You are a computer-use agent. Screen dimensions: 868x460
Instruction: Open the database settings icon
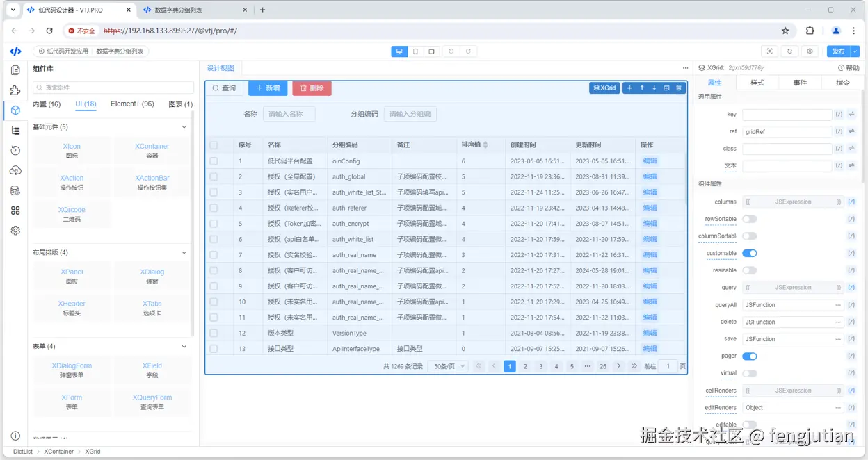pos(15,190)
